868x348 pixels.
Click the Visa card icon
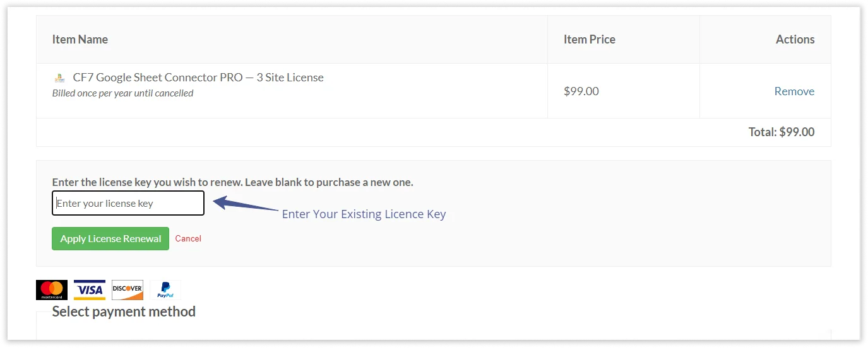click(x=90, y=290)
